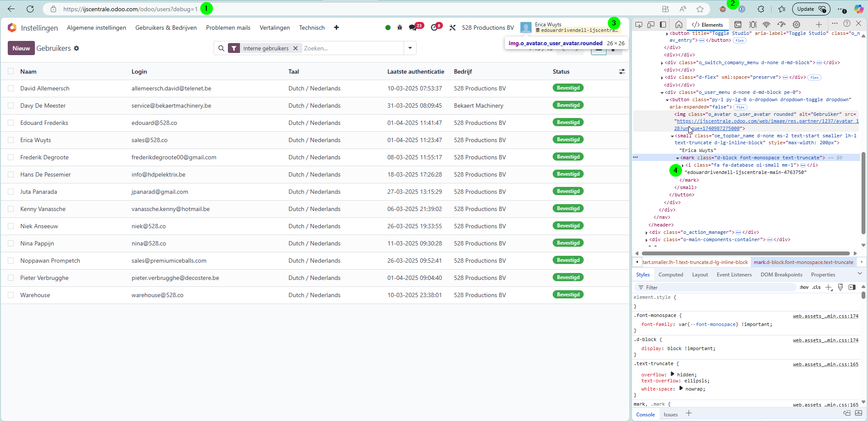Check the box for David Allemeersch
868x422 pixels.
[x=11, y=88]
